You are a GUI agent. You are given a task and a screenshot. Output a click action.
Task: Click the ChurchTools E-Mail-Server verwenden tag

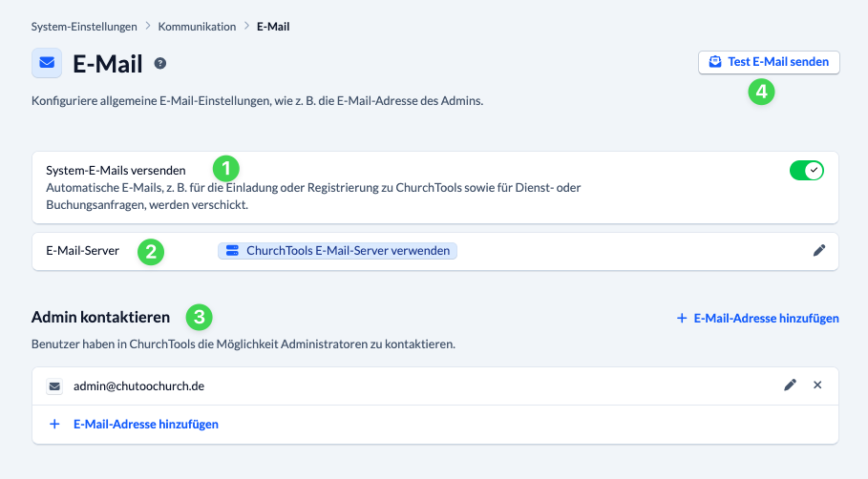pos(338,251)
